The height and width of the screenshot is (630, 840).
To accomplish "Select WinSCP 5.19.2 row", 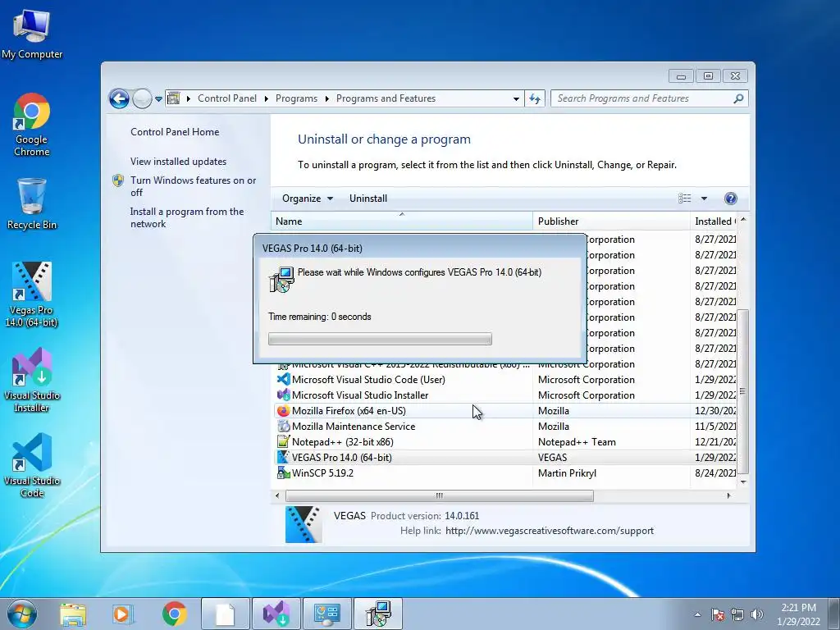I will point(505,473).
